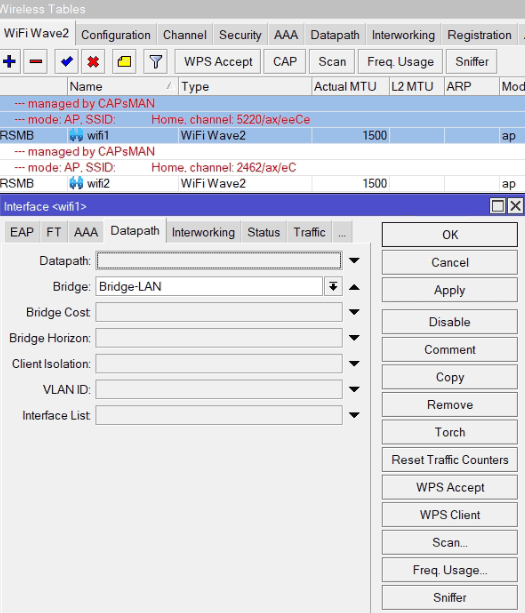Expand the VLAN ID field
The height and width of the screenshot is (613, 525).
(354, 389)
